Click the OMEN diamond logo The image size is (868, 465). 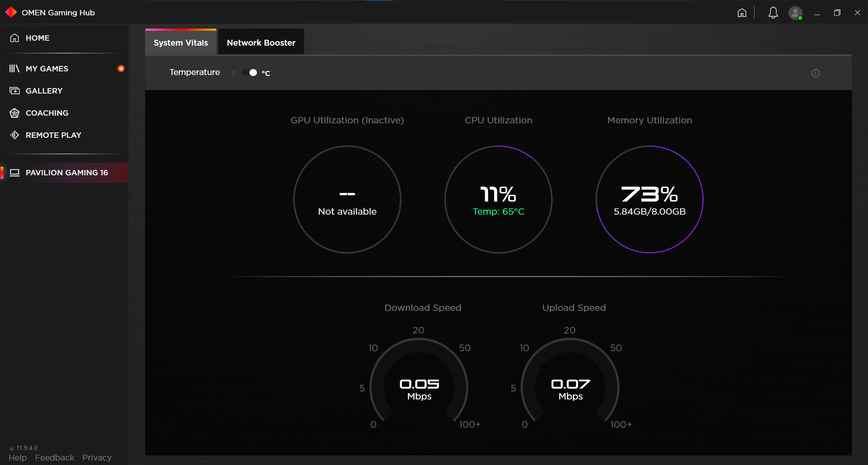pos(11,12)
